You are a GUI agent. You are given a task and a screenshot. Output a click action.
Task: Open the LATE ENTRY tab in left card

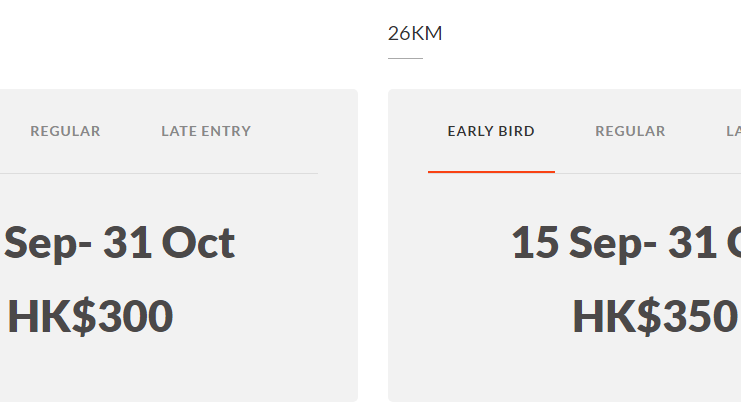(x=206, y=131)
